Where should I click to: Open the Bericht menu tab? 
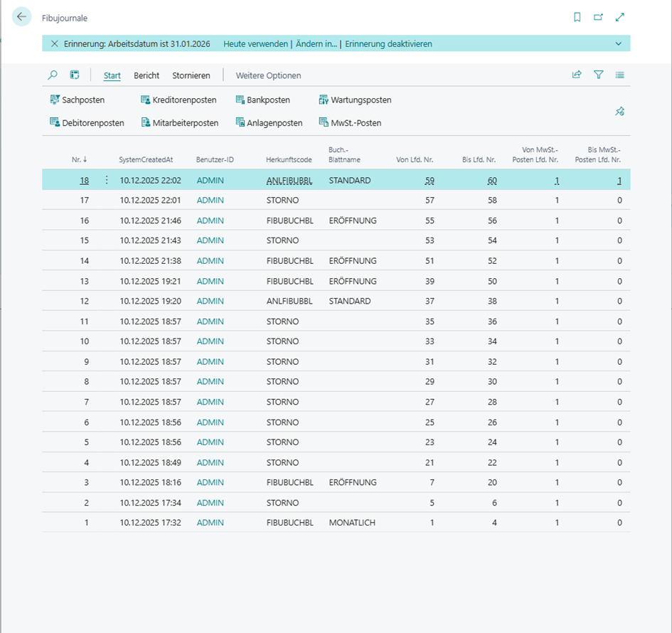pos(146,75)
